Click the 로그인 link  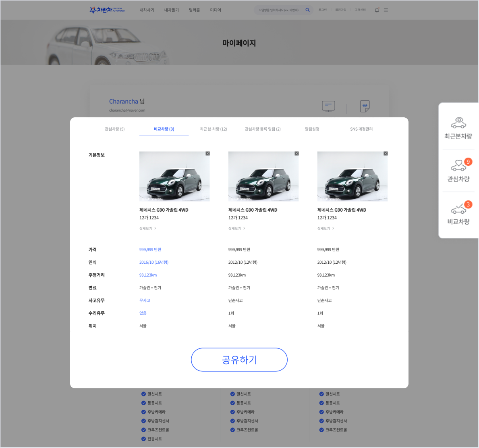323,10
